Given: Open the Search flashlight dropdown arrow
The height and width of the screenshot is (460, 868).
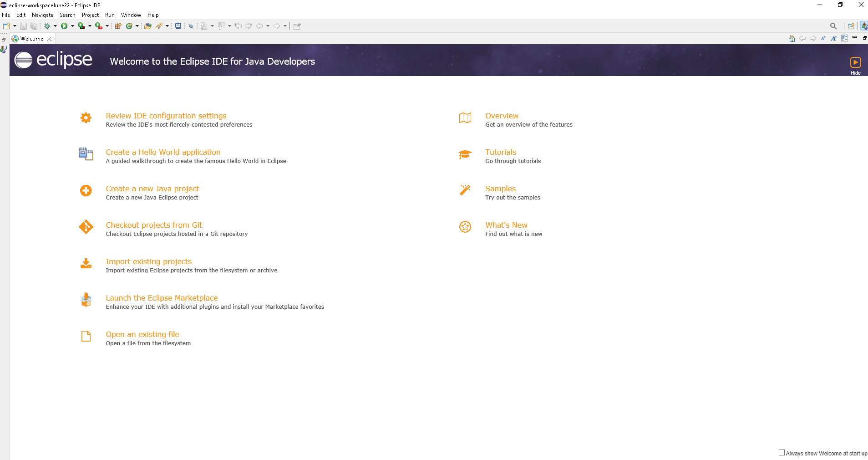Looking at the screenshot, I should 167,26.
